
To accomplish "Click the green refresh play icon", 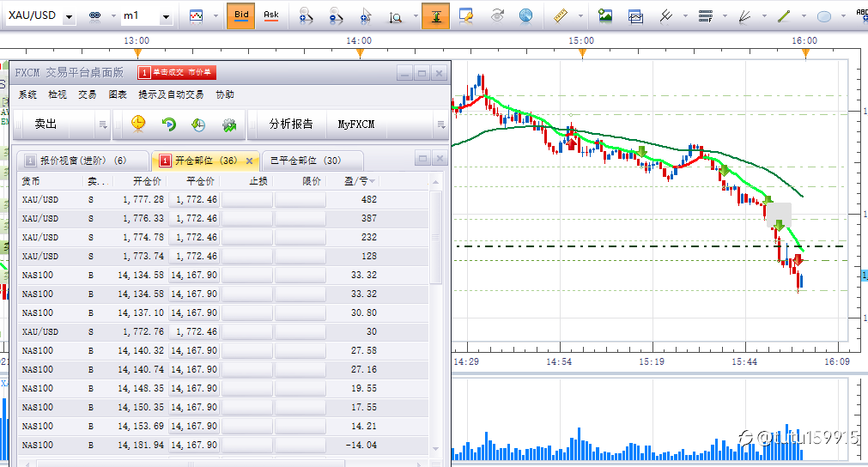I will (168, 124).
